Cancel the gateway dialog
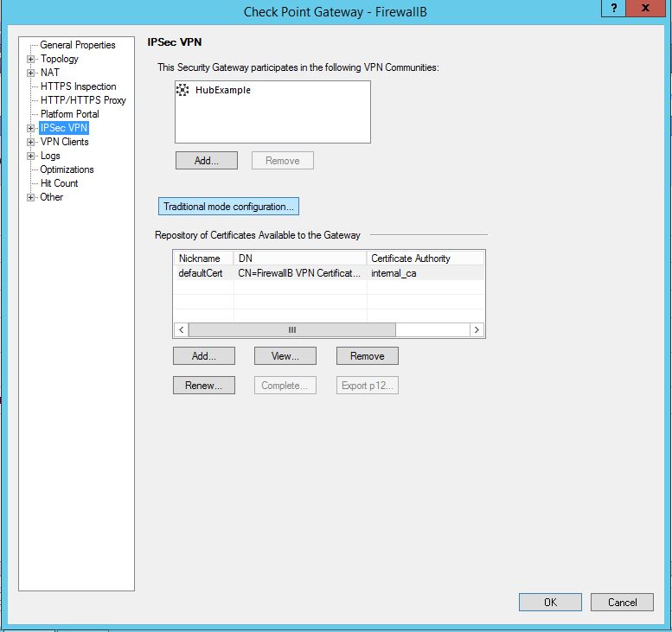Screen dimensions: 672x632 [x=623, y=603]
